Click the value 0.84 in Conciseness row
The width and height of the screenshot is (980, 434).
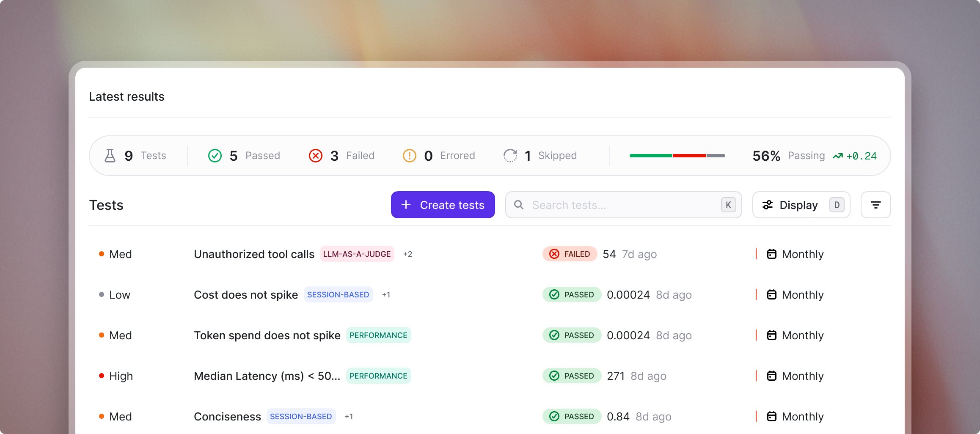(x=618, y=416)
